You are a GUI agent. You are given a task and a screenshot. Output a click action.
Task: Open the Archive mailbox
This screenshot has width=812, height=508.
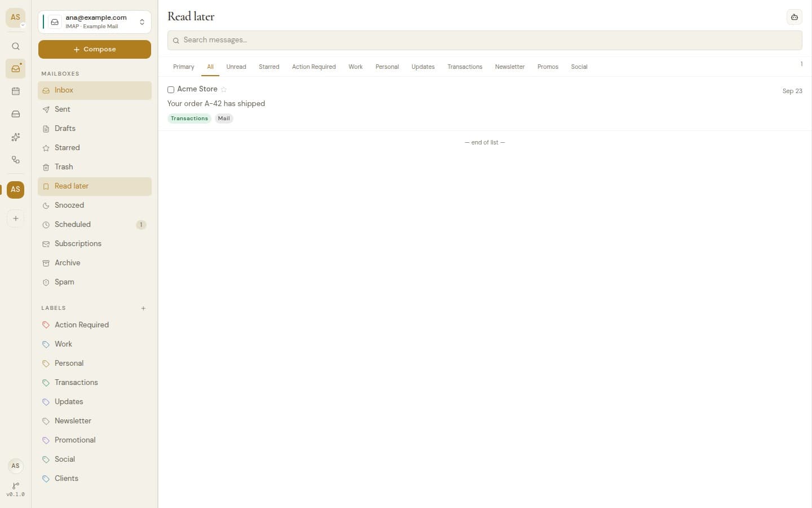click(x=95, y=263)
